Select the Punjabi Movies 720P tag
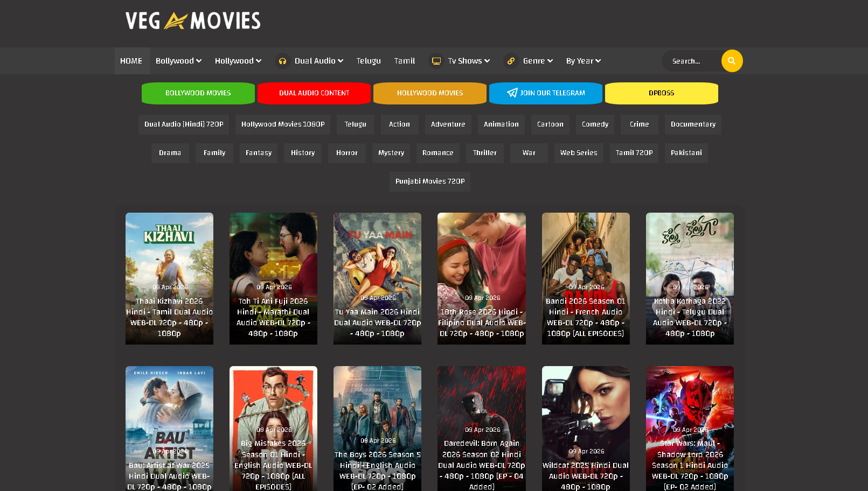 [429, 181]
